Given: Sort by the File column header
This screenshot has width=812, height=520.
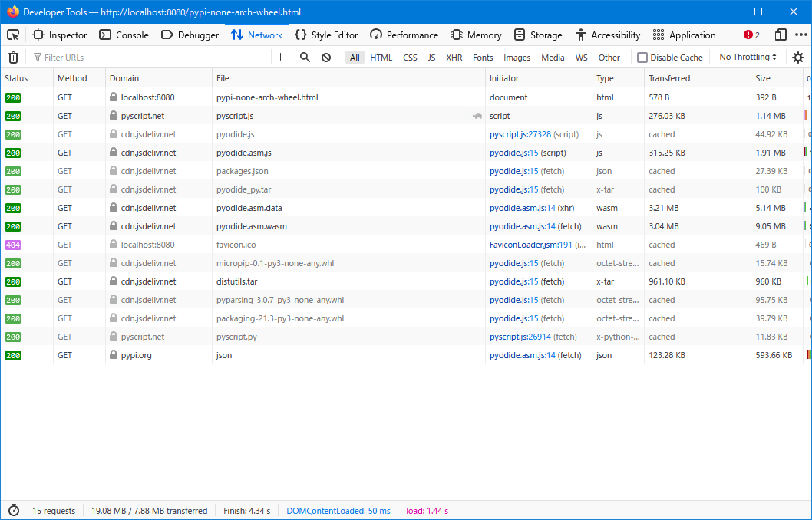Looking at the screenshot, I should pyautogui.click(x=348, y=78).
